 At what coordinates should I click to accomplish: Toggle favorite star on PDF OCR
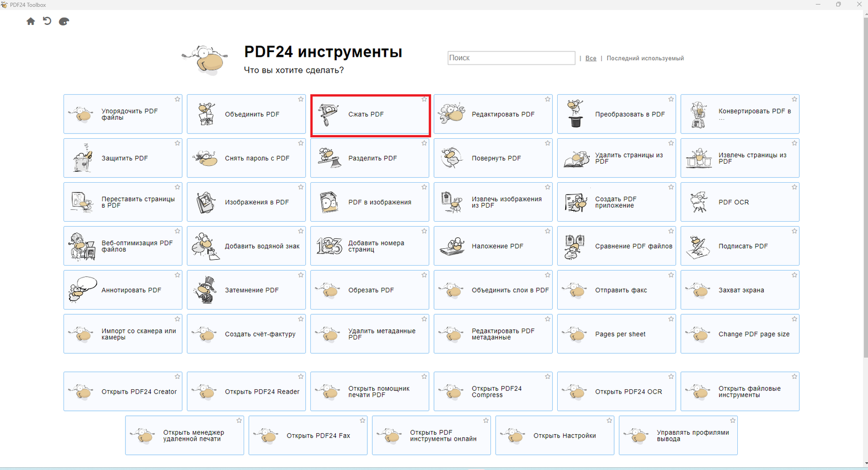click(794, 187)
